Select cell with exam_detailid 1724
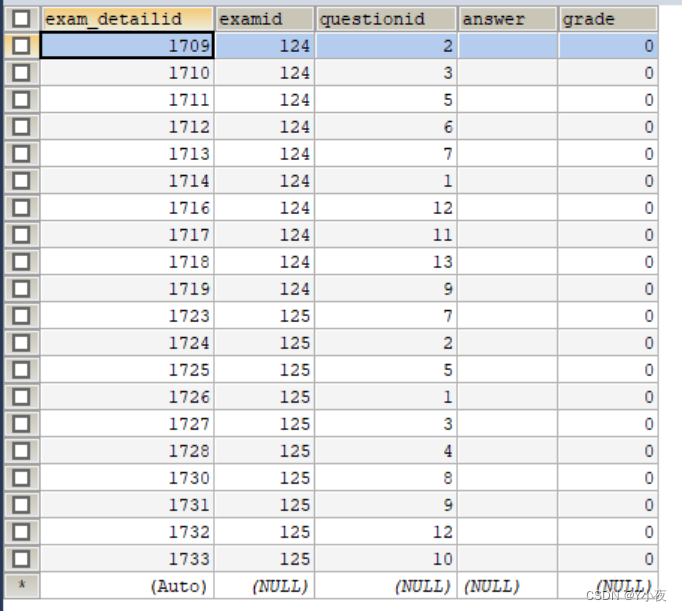682x611 pixels. coord(127,343)
